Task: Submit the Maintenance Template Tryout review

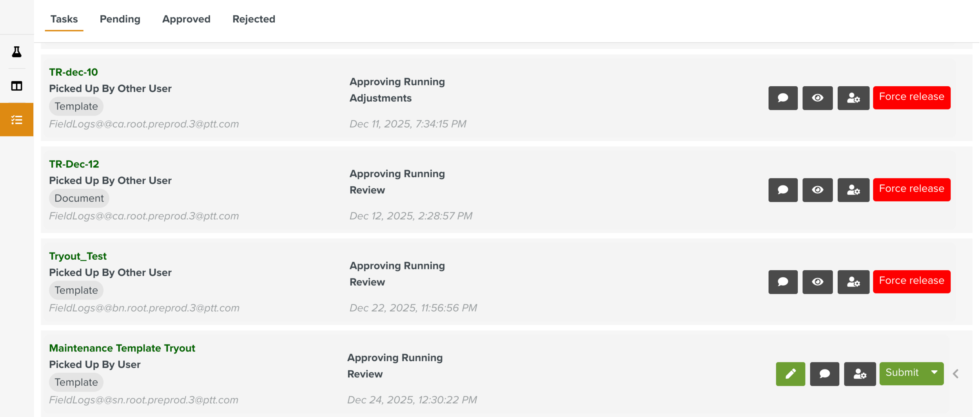Action: (902, 373)
